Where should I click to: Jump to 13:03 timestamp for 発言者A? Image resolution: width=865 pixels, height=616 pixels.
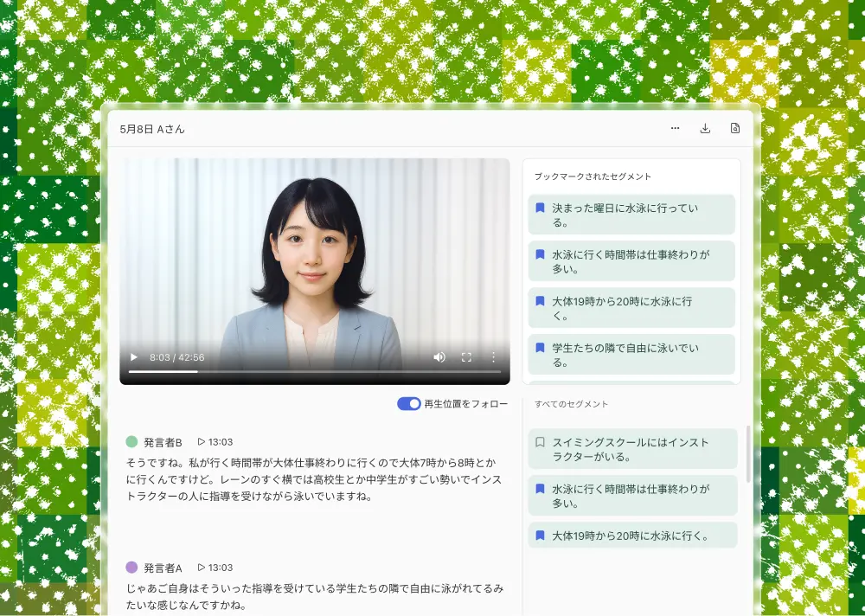(215, 568)
